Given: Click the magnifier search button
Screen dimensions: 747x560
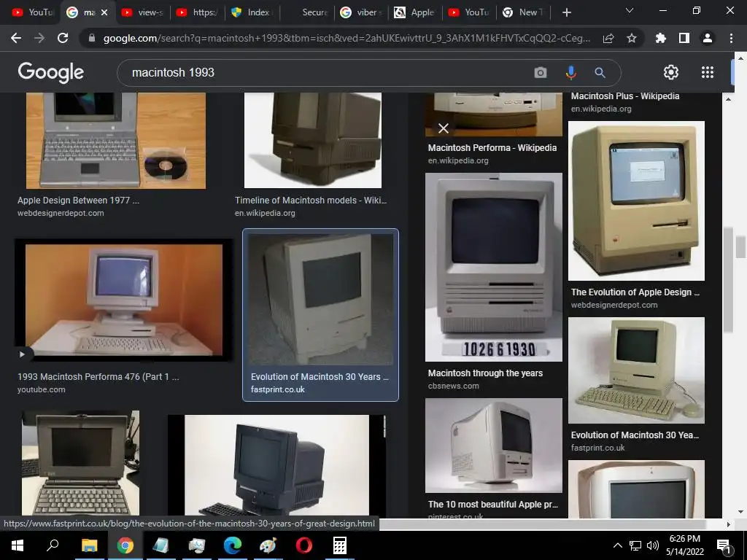Looking at the screenshot, I should pos(600,72).
